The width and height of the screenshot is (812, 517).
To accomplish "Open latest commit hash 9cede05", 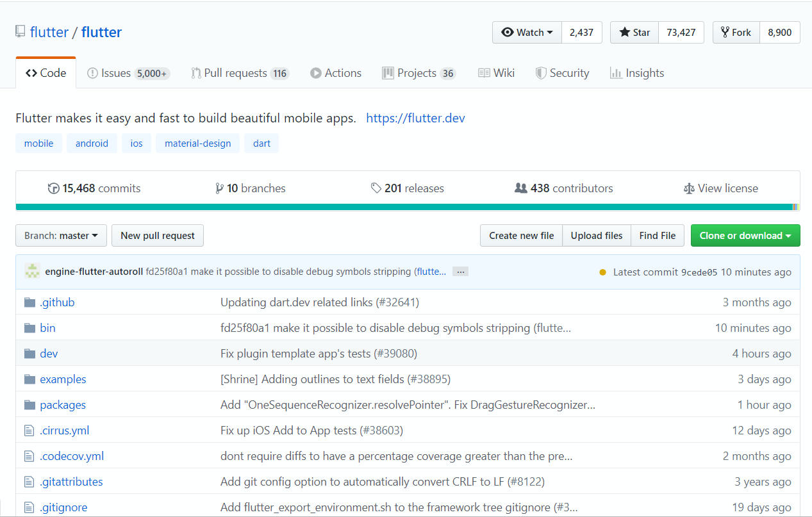I will 699,272.
